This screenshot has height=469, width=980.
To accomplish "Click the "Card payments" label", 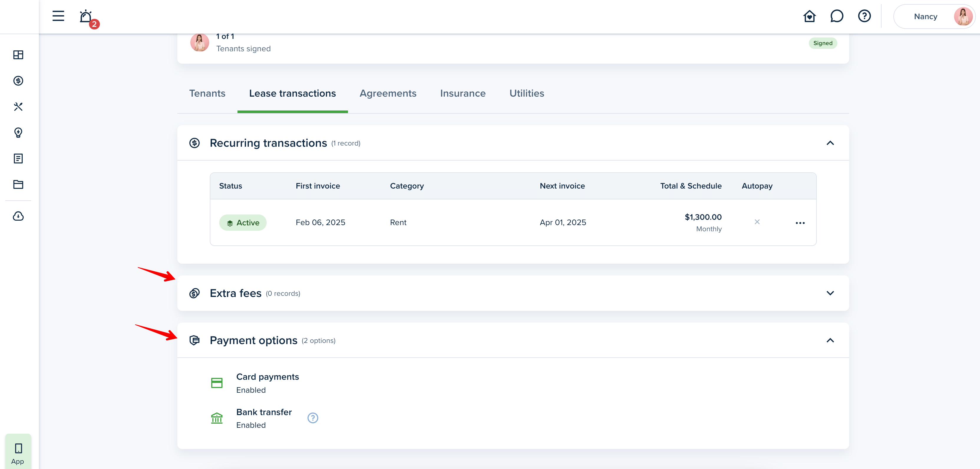I will point(268,377).
